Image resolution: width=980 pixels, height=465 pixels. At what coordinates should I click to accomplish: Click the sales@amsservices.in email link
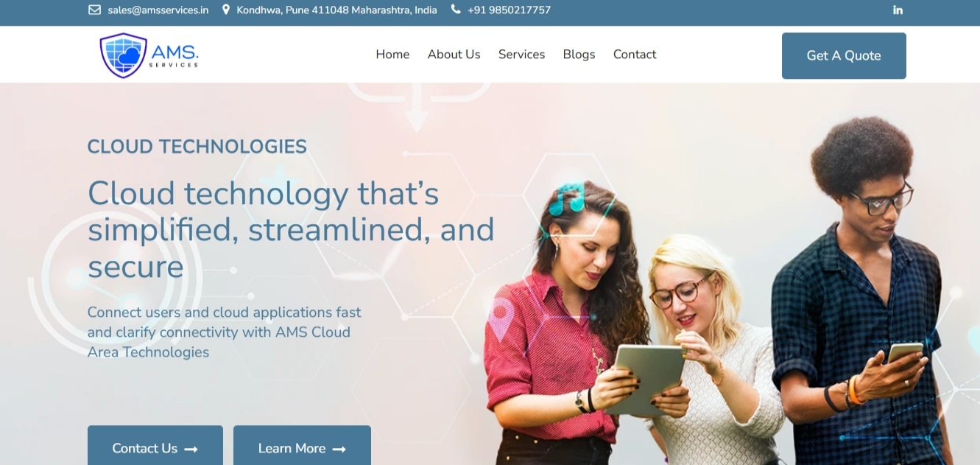point(158,10)
